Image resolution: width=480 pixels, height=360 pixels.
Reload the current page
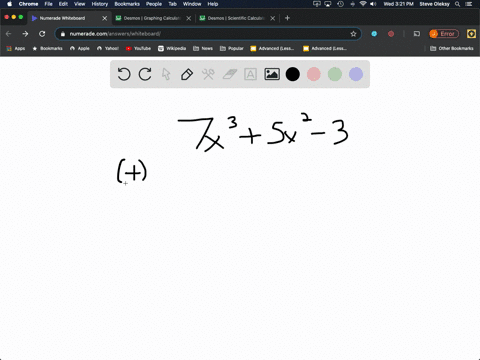(x=42, y=34)
